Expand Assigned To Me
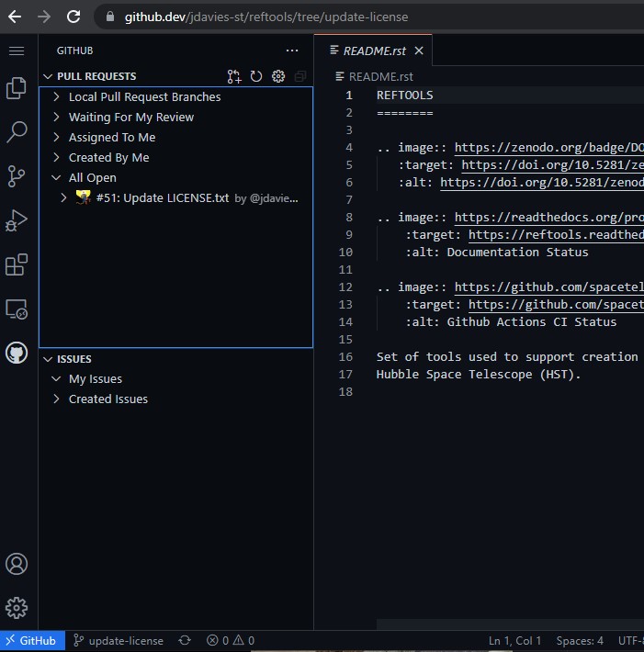 click(x=57, y=137)
